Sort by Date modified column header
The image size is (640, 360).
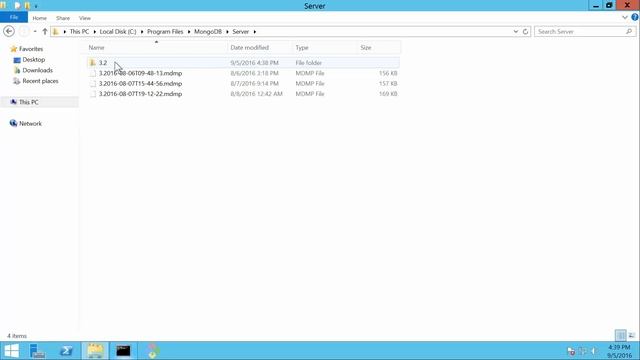coord(249,48)
